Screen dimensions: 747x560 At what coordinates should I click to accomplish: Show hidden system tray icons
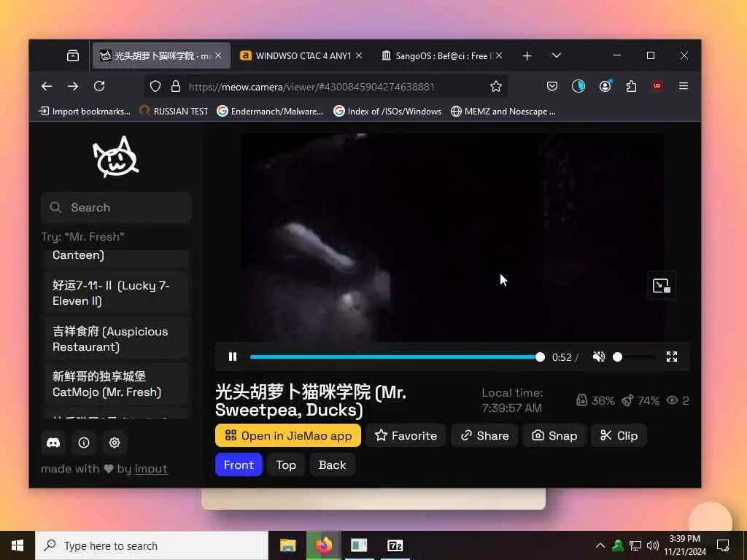[x=600, y=545]
